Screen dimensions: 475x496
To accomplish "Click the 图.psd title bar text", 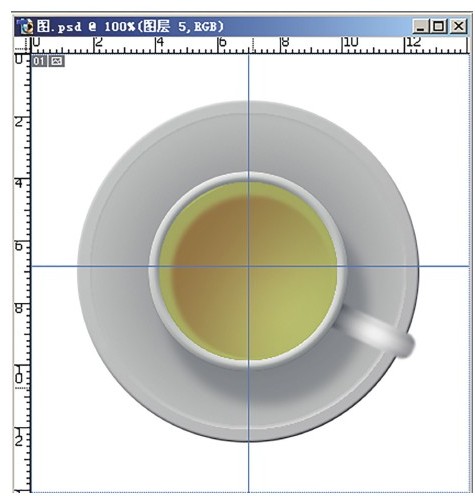I will [x=129, y=27].
